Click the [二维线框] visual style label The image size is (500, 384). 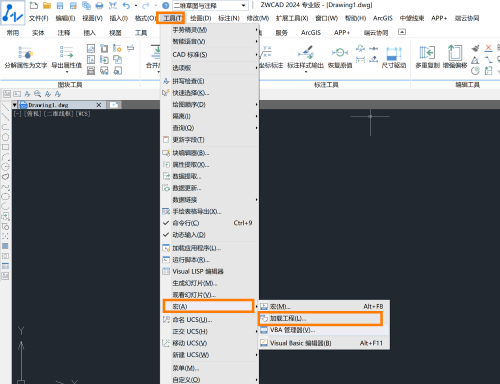tap(59, 114)
